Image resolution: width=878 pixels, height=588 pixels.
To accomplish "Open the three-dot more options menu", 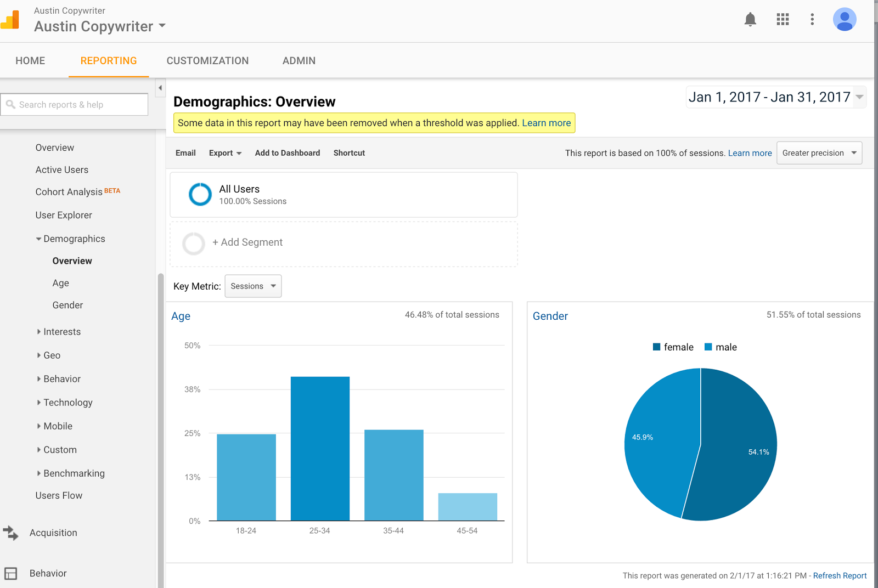I will pos(812,20).
